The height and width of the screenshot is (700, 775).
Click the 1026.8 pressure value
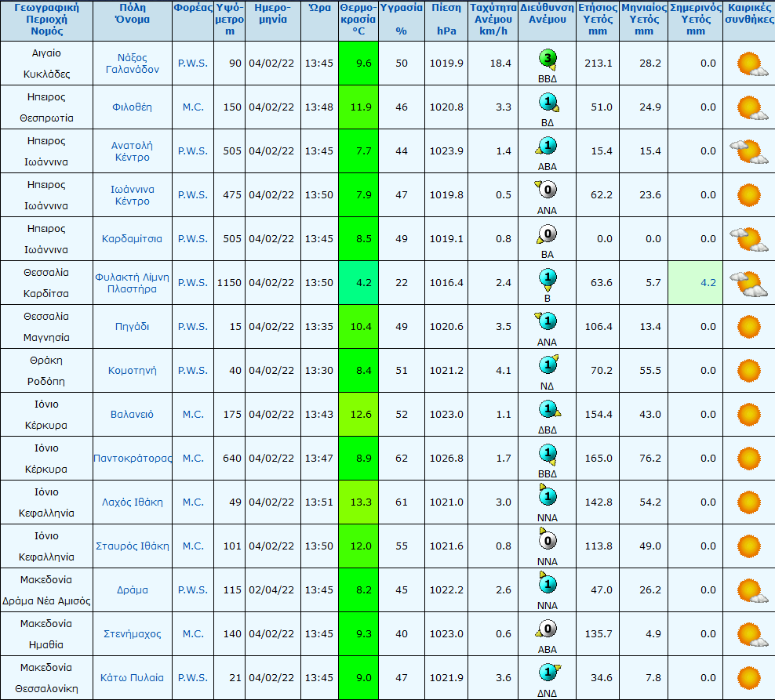[446, 459]
